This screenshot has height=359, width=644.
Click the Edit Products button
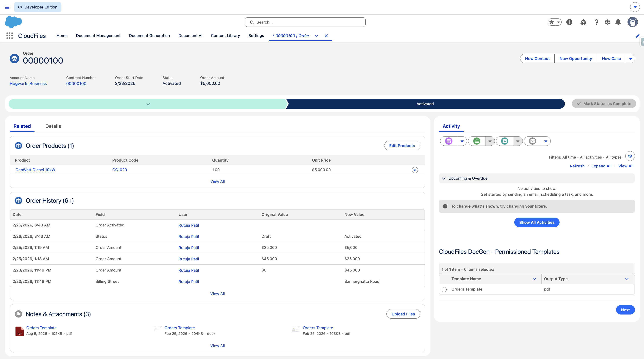(x=402, y=146)
